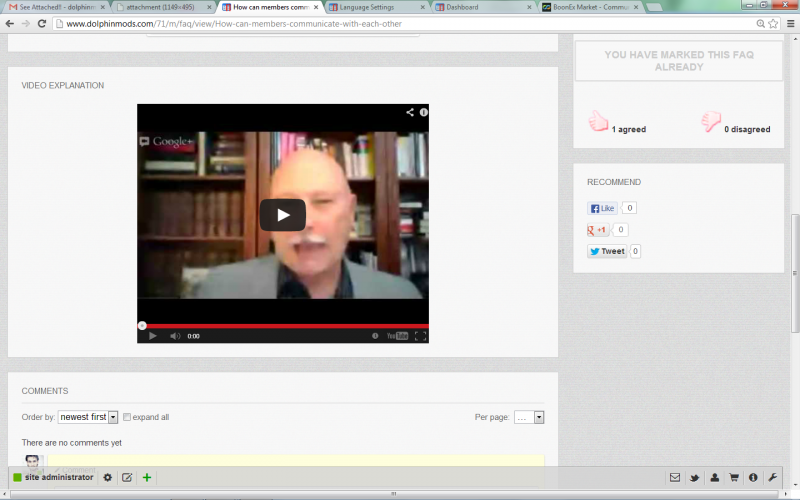Switch to the attachment (1149×495) tab
This screenshot has height=500, width=800.
click(163, 7)
